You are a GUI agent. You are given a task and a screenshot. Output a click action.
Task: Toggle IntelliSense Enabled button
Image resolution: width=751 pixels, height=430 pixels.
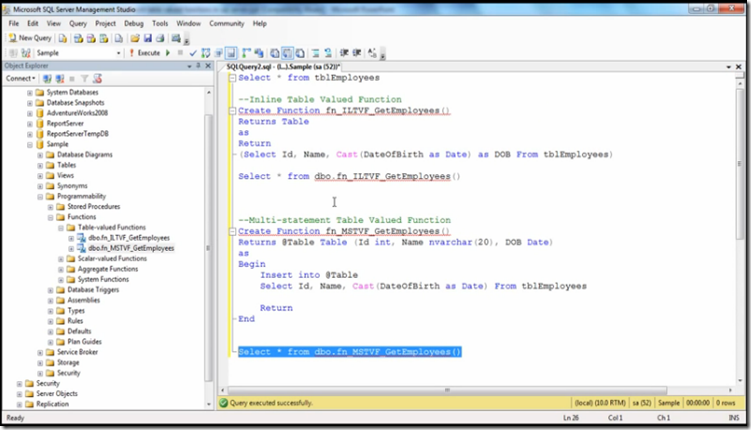231,53
